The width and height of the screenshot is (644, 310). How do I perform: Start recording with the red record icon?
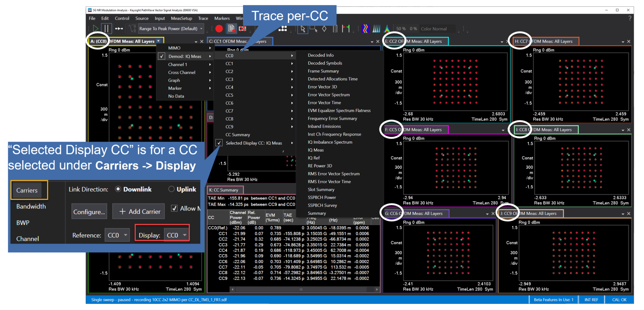pyautogui.click(x=219, y=28)
